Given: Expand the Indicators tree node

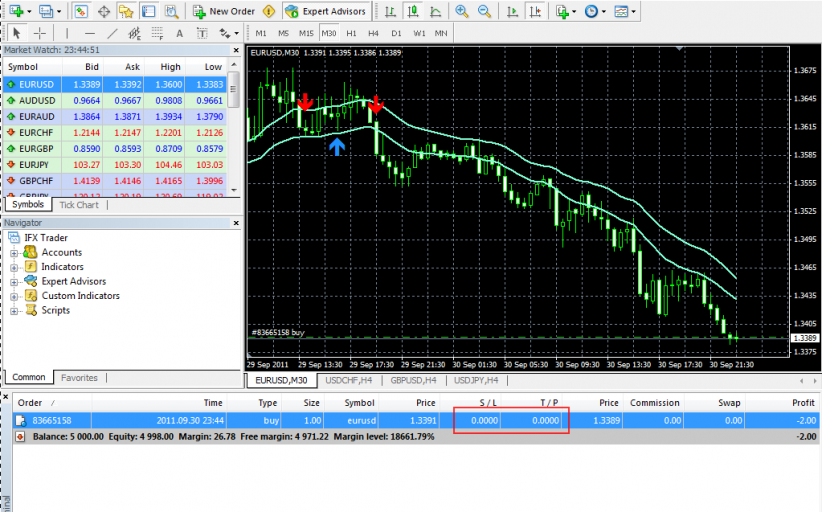Looking at the screenshot, I should click(x=15, y=267).
